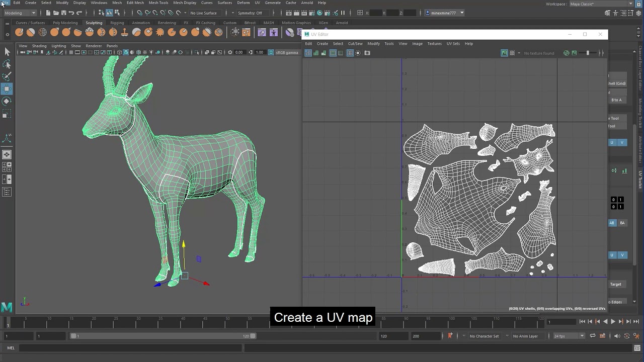Pick the stamp-shaped sculpt tool on the shelf
This screenshot has height=362, width=644.
coord(125,32)
